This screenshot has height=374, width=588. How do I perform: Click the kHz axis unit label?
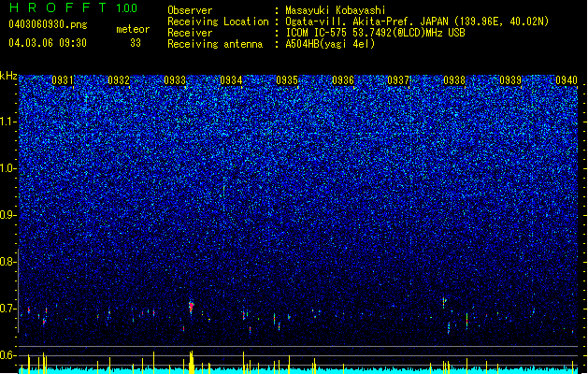(8, 76)
